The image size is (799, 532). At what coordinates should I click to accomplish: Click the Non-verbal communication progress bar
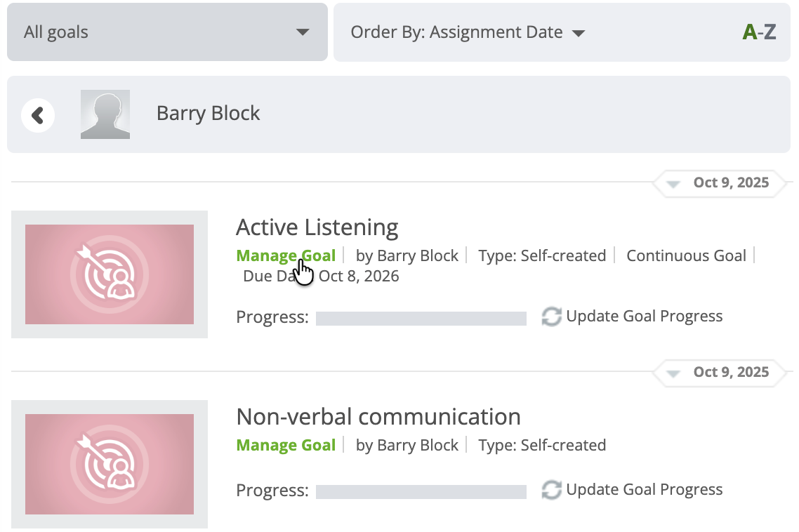tap(421, 491)
